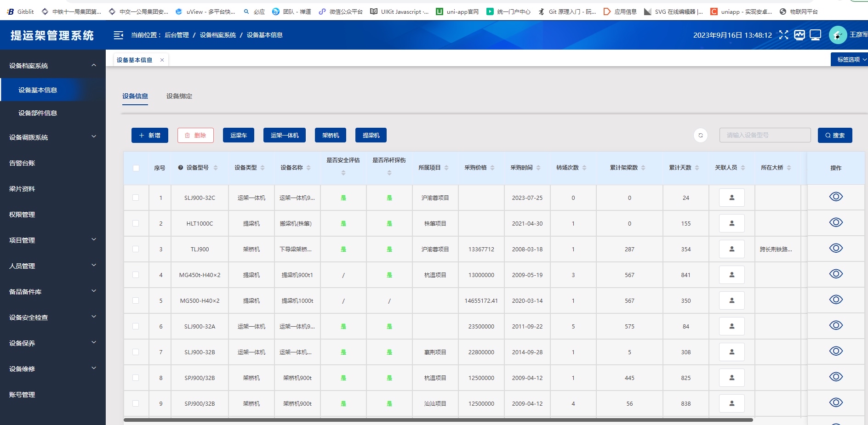
Task: View details eye icon for row SLJ900-32C
Action: pos(836,197)
